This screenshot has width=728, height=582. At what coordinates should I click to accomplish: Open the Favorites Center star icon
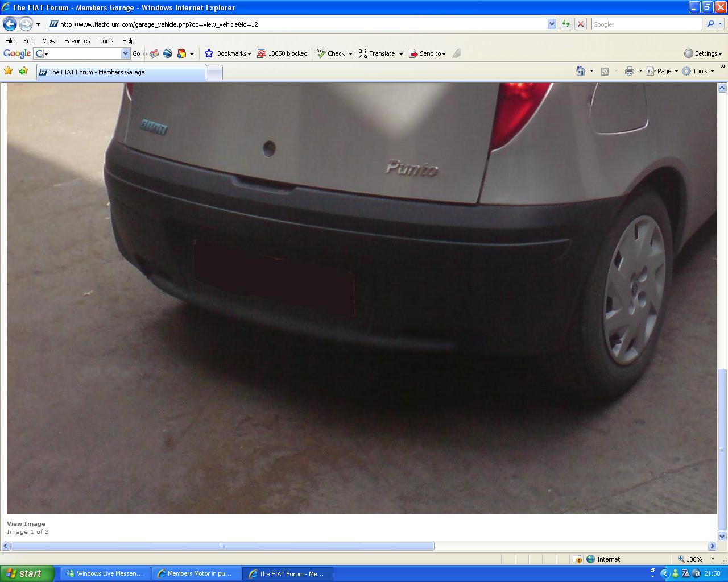coord(9,71)
